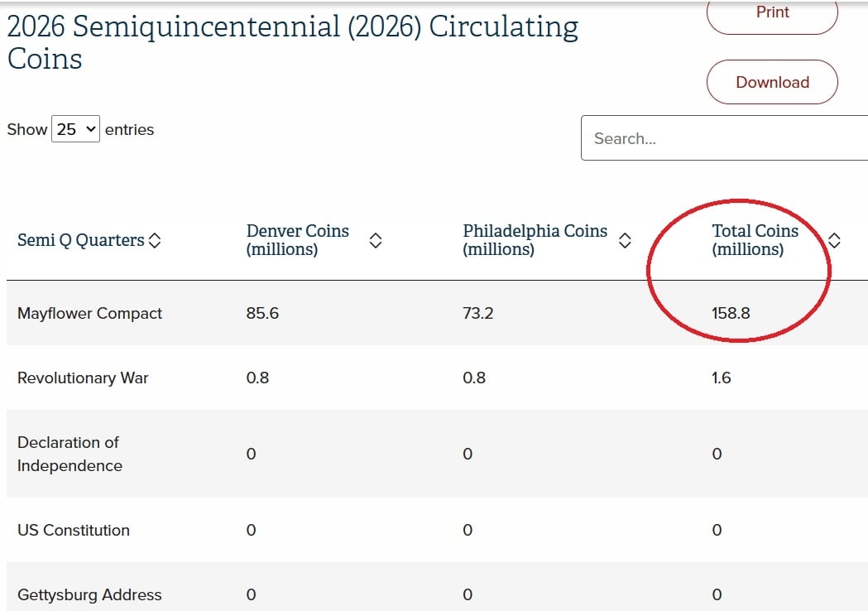
Task: Click the Gettysburg Address row name
Action: [x=89, y=594]
